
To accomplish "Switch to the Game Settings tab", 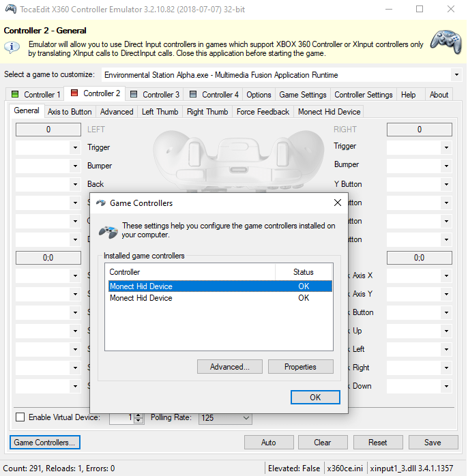I will (303, 95).
